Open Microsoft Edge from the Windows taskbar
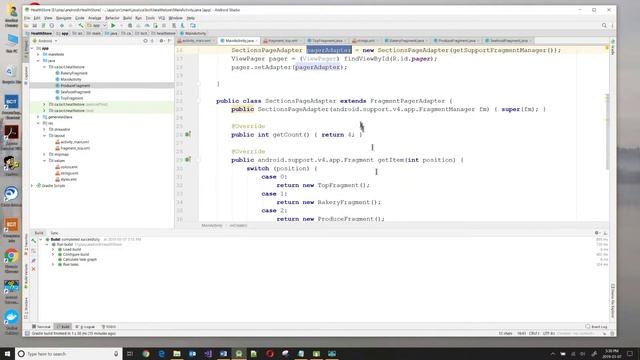This screenshot has width=640, height=360. tap(161, 353)
